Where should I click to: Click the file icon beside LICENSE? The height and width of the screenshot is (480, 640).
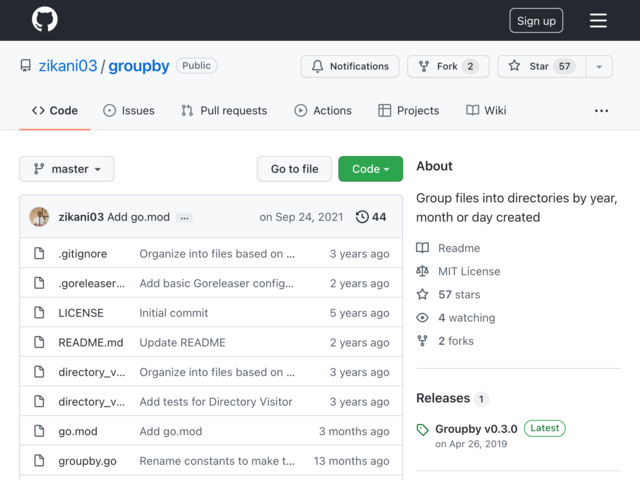[x=39, y=313]
